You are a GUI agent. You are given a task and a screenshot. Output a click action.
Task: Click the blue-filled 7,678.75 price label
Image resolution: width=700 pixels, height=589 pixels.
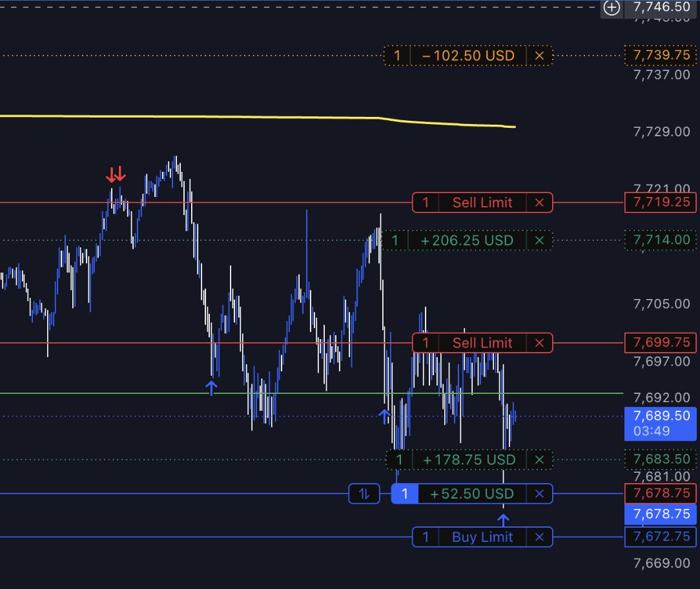pos(661,514)
